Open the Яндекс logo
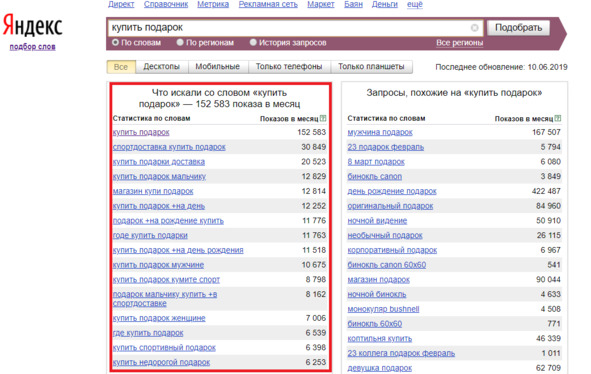This screenshot has height=374, width=591. click(x=33, y=26)
